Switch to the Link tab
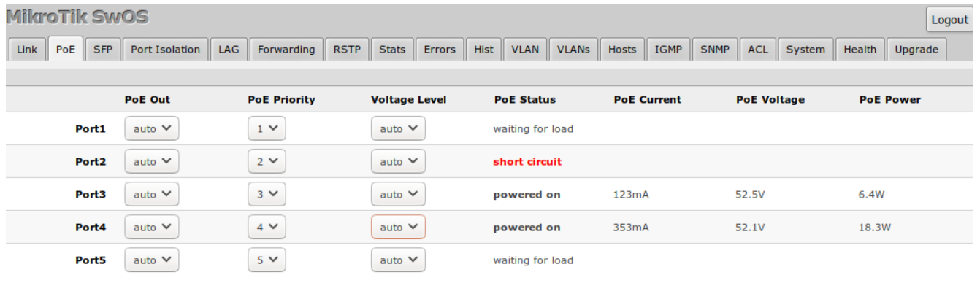Viewport: 980px width, 299px height. [27, 50]
